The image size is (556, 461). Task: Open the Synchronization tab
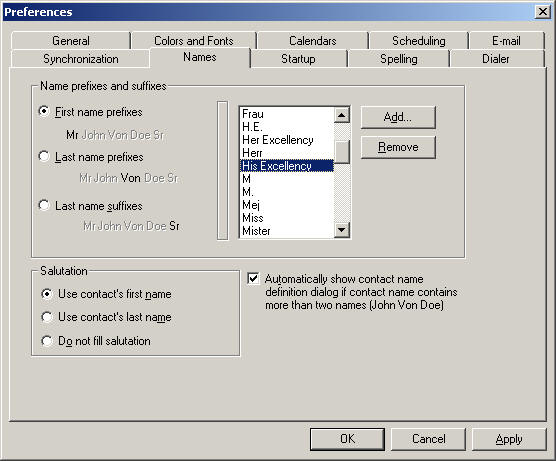(x=81, y=59)
